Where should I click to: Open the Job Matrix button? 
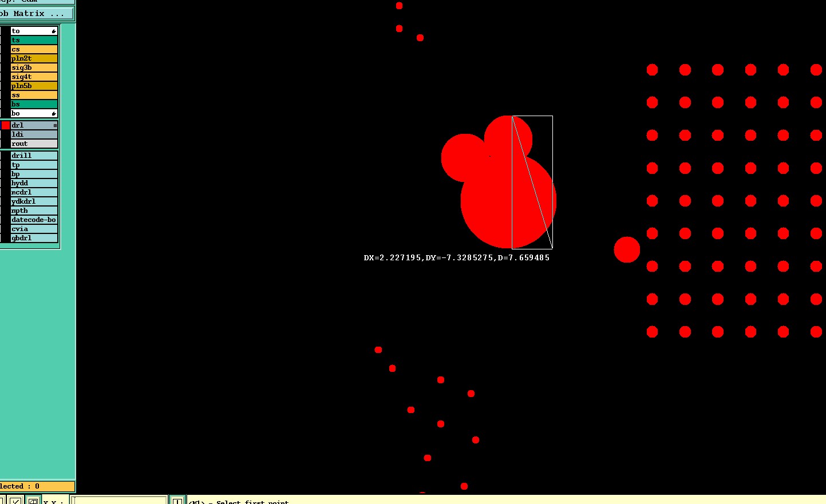point(37,13)
